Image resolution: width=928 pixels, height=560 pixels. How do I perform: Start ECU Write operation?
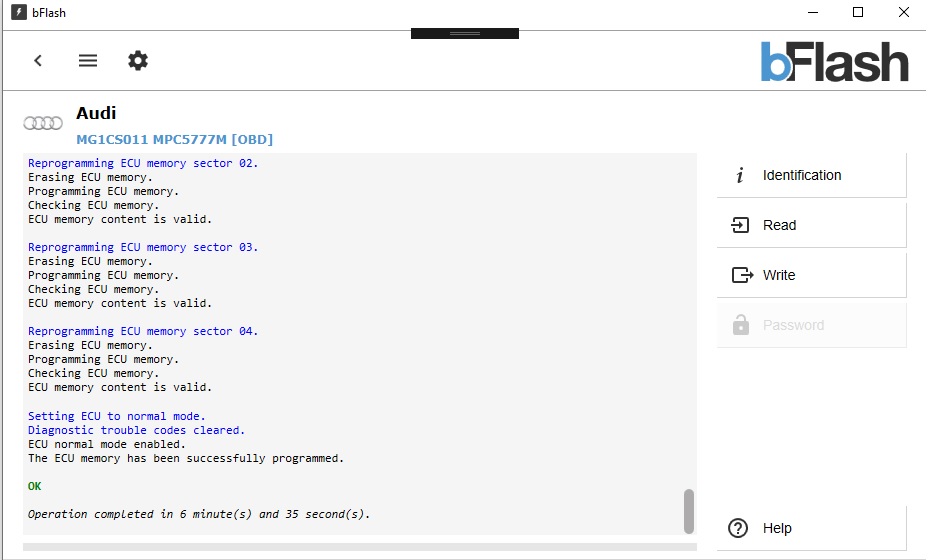[x=811, y=275]
